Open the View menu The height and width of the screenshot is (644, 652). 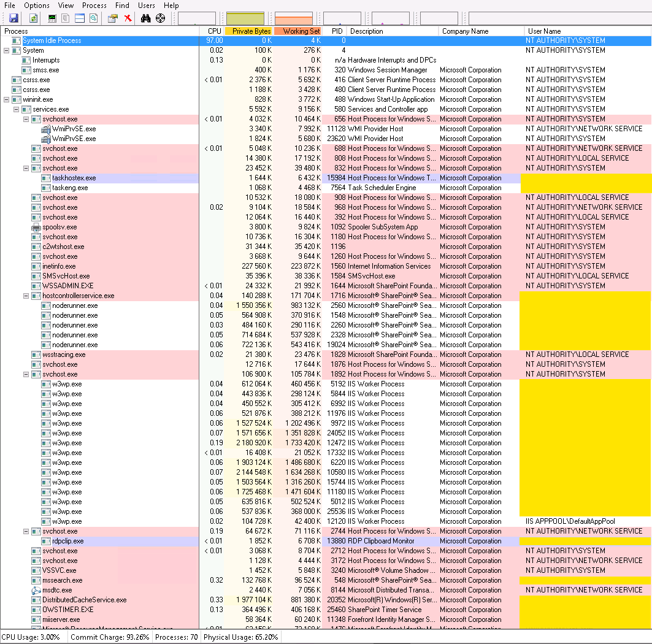(x=66, y=6)
